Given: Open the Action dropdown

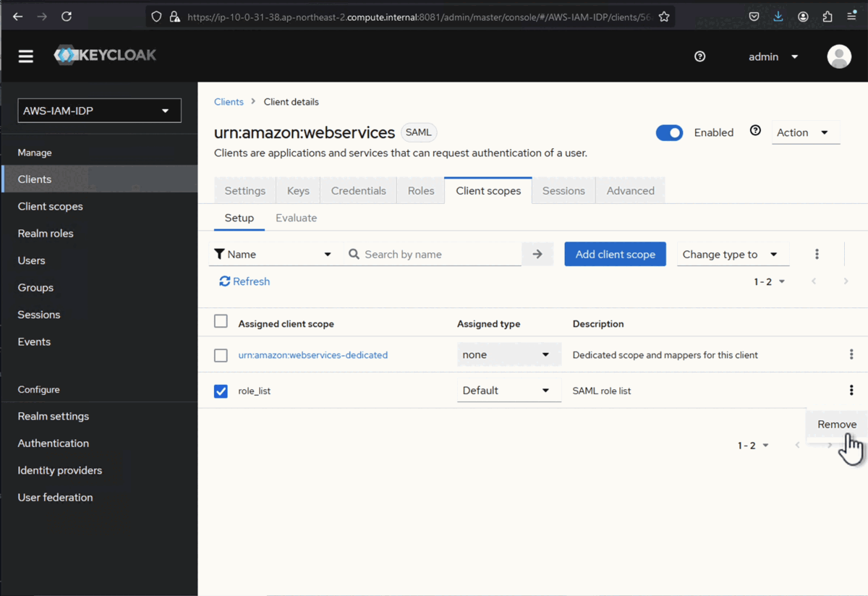Looking at the screenshot, I should [805, 132].
